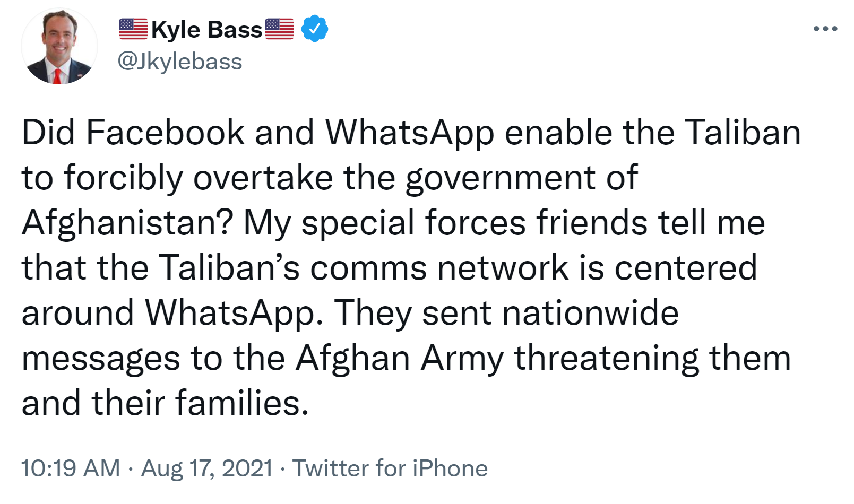
Task: Click the 10:19 AM timestamp
Action: tap(71, 468)
